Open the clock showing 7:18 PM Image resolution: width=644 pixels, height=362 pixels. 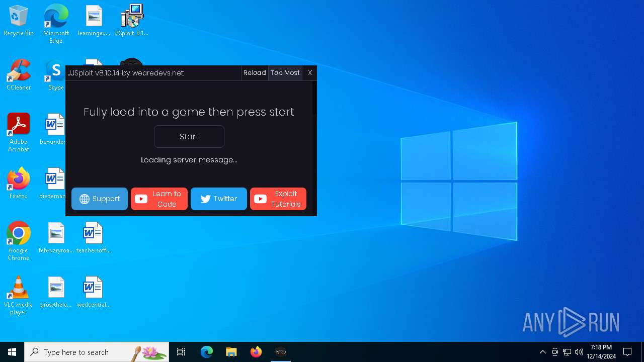pos(601,352)
